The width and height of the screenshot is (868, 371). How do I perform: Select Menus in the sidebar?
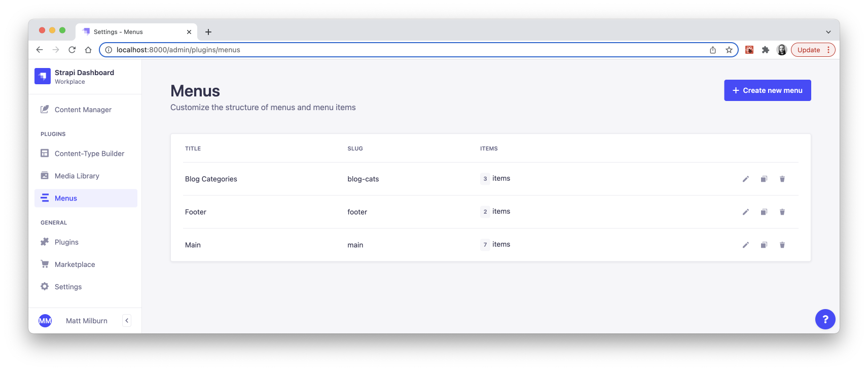(86, 198)
